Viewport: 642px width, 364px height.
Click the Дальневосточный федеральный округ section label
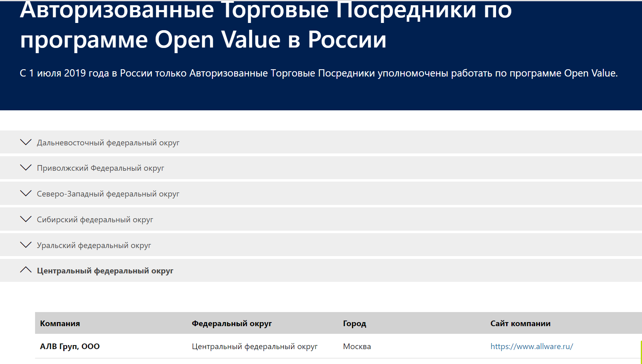point(108,143)
